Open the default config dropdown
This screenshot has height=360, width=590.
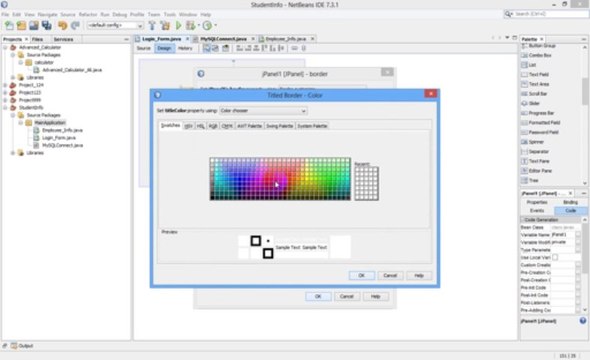(115, 25)
